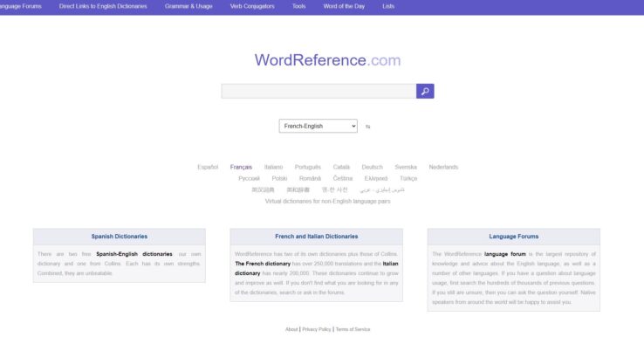Follow the Italian dictionary bold link

click(x=317, y=268)
